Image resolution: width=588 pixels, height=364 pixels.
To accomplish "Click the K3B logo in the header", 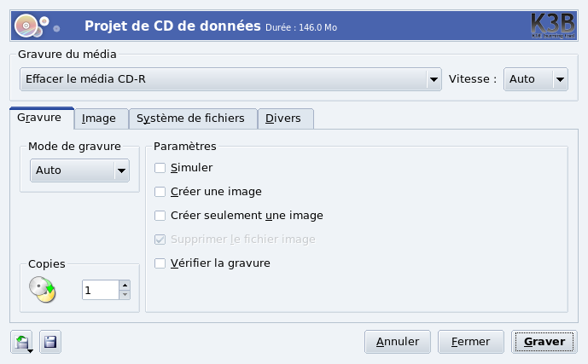I will point(550,26).
